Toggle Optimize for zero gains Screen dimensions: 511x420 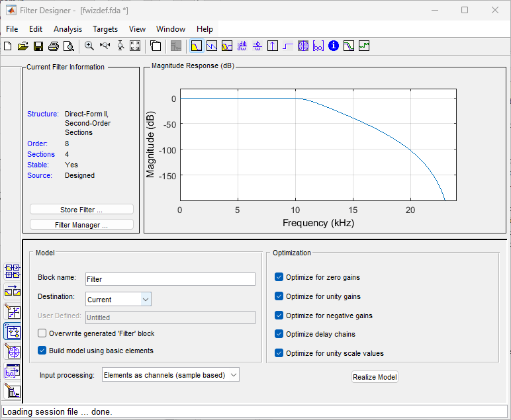[x=279, y=277]
